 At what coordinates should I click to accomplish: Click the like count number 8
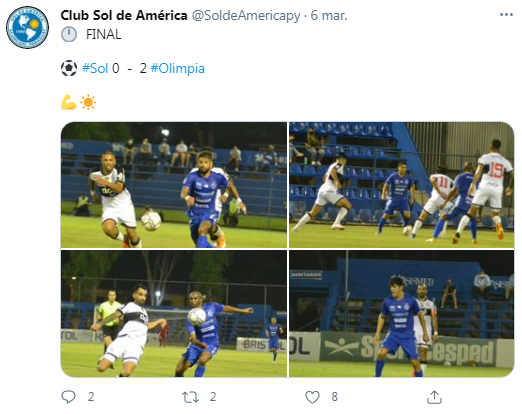click(335, 397)
